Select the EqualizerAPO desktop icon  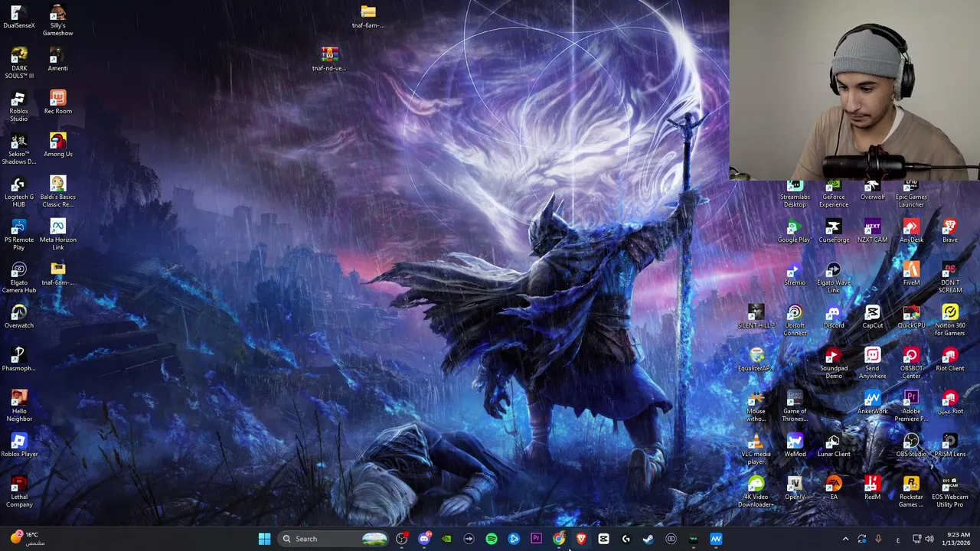coord(756,360)
